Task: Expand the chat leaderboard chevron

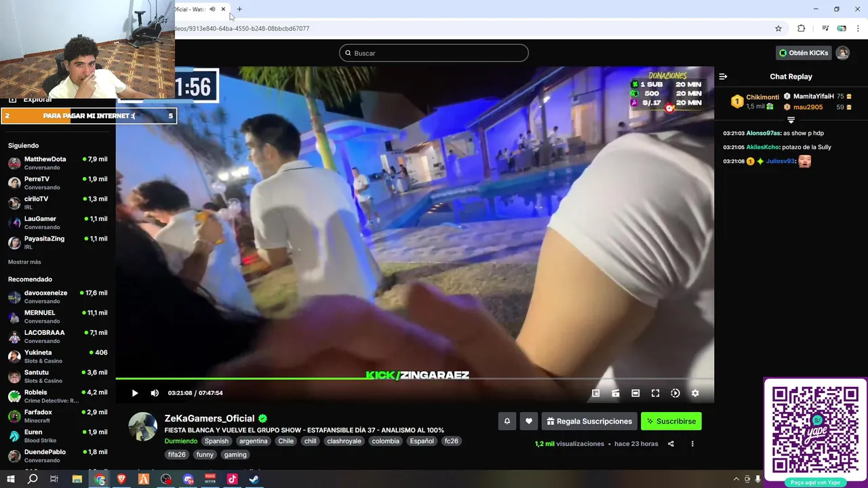Action: (x=791, y=119)
